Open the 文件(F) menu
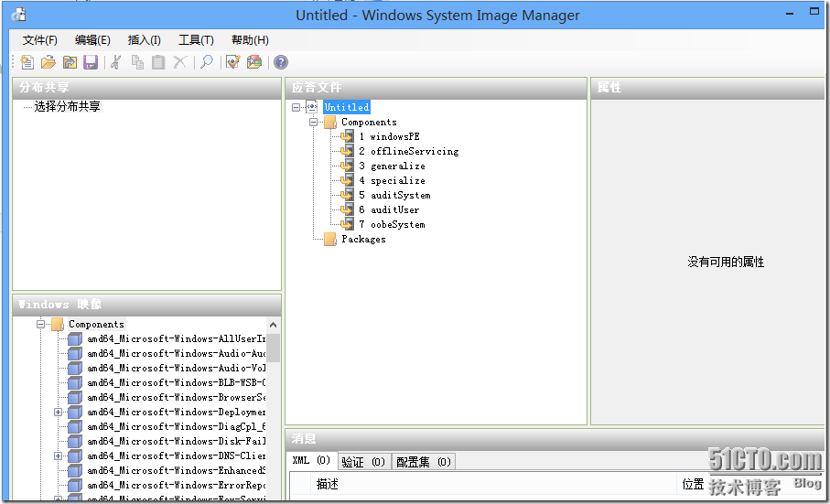830x504 pixels. (39, 40)
